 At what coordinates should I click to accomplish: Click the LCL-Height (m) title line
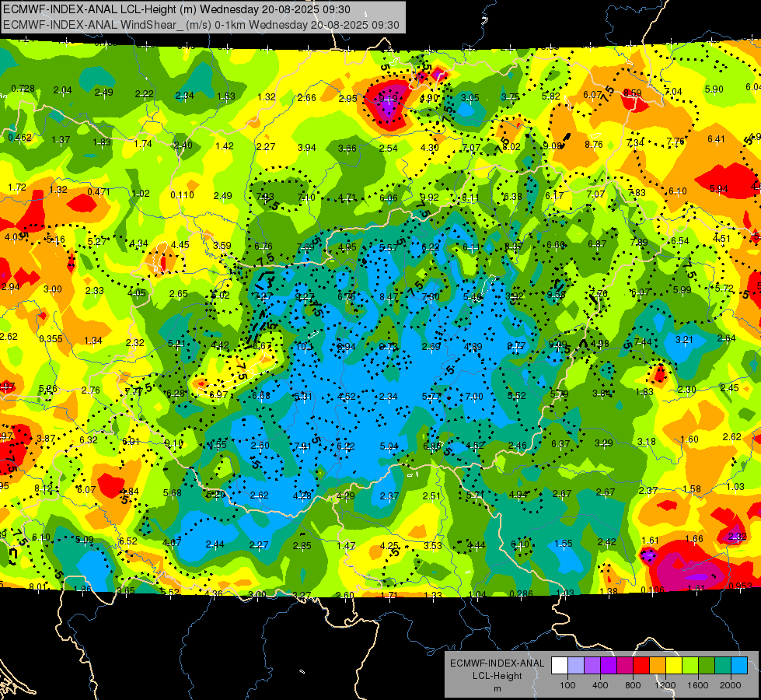[176, 9]
